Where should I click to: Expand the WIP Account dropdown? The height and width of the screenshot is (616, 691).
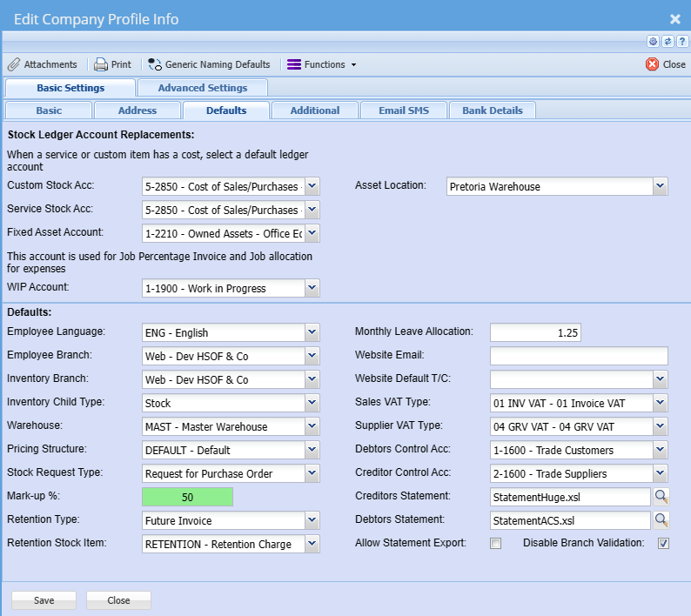pyautogui.click(x=312, y=288)
